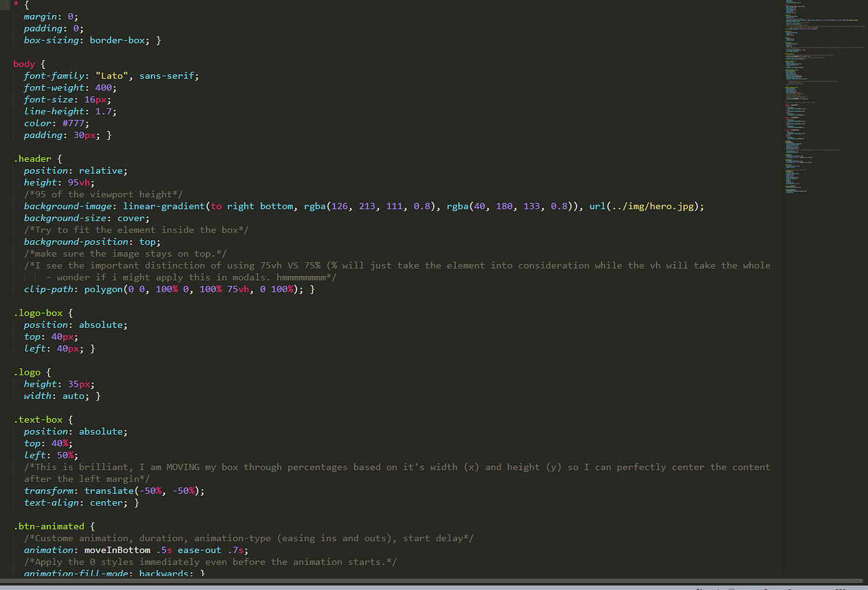The image size is (868, 590).
Task: Click the border-box value on box-sizing
Action: pos(118,40)
